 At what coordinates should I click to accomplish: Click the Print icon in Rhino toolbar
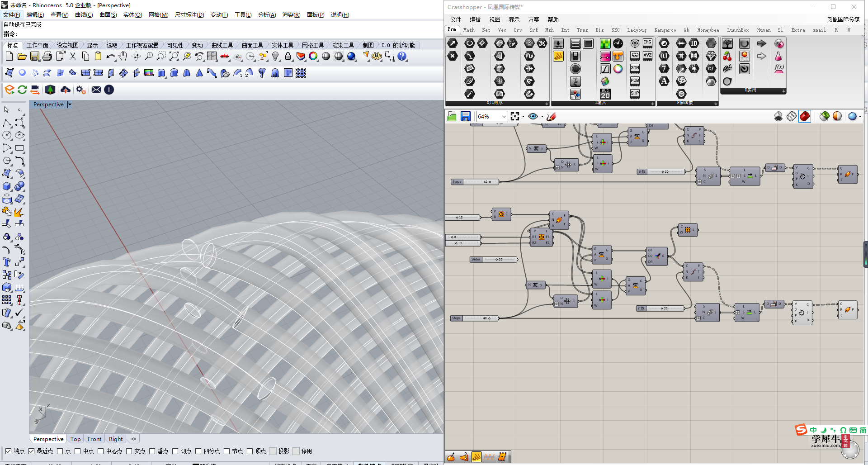pos(47,56)
